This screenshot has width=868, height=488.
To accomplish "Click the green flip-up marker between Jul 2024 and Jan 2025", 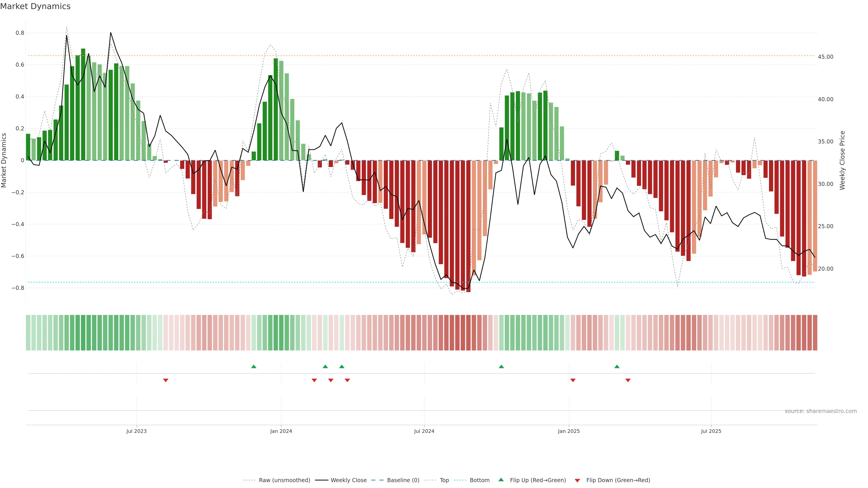I will [501, 366].
